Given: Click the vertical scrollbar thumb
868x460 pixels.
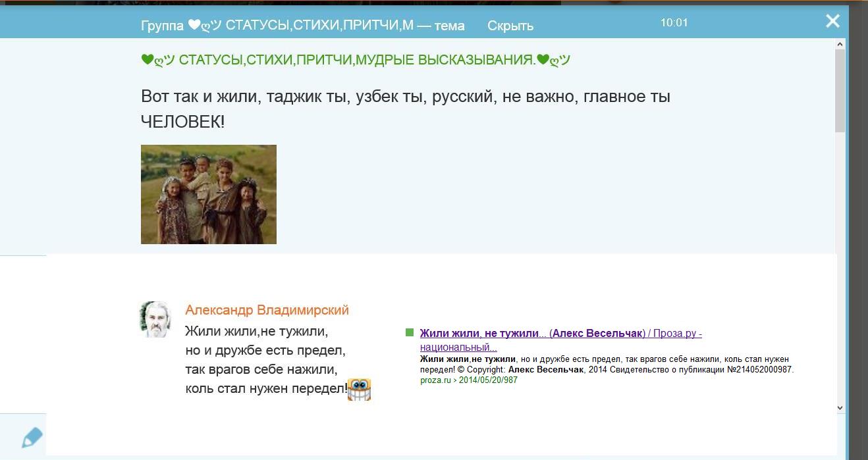Looking at the screenshot, I should [x=840, y=90].
